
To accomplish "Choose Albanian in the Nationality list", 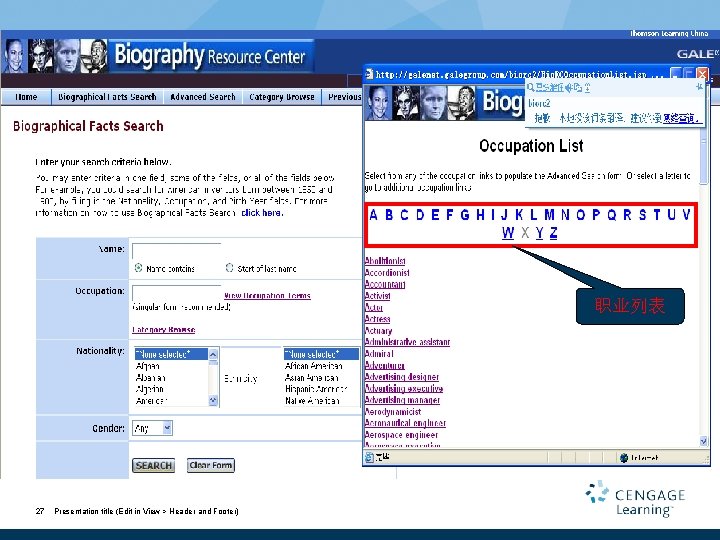I will click(x=150, y=377).
